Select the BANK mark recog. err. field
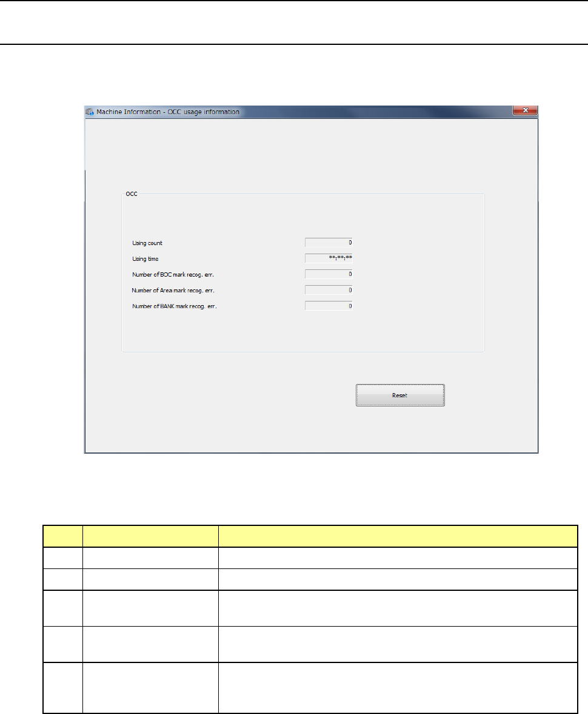Screen dimensions: 588x714 [x=329, y=306]
